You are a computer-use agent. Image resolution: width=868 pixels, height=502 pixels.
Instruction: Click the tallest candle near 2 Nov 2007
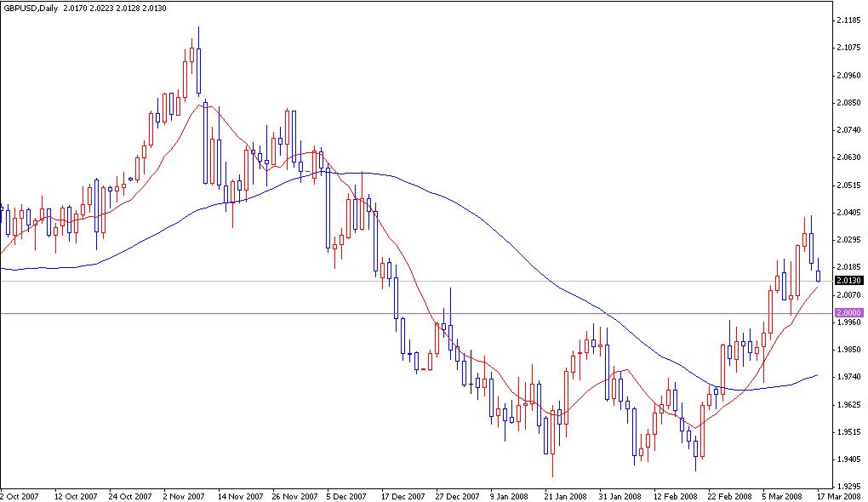point(198,64)
